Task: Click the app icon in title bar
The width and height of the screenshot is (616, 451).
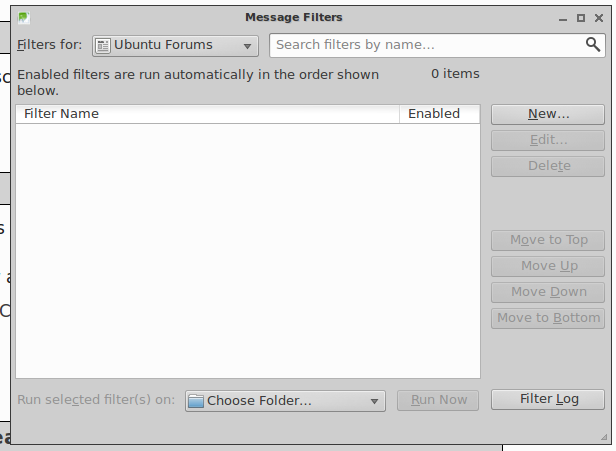Action: pyautogui.click(x=24, y=18)
